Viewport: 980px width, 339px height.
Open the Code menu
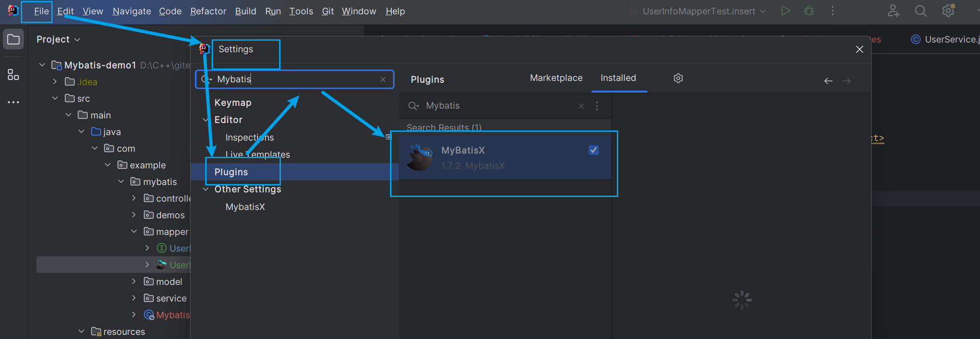(x=170, y=11)
